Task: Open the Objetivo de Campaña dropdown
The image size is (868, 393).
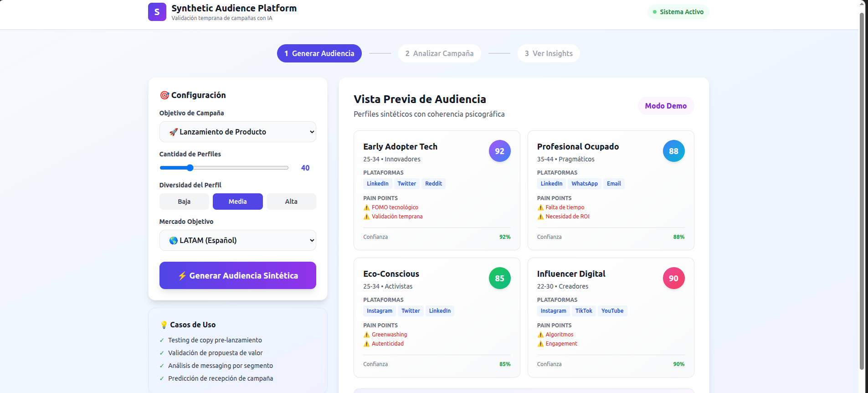Action: coord(237,132)
